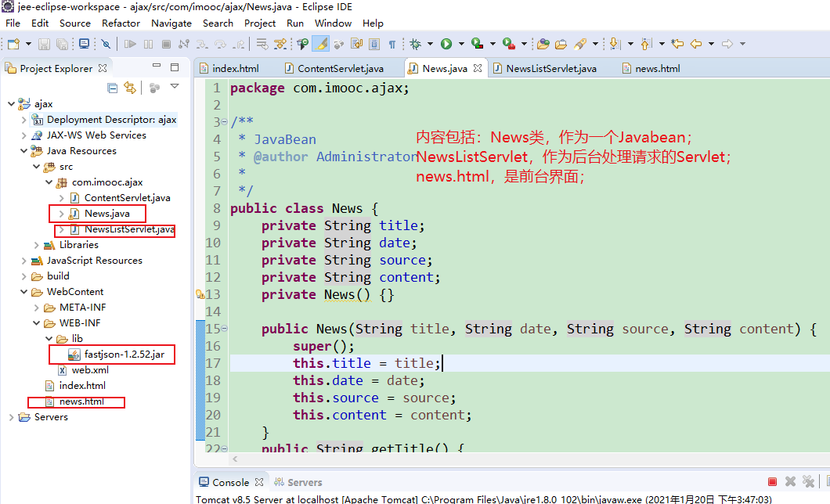Open the Refactor menu
830x504 pixels.
[121, 23]
